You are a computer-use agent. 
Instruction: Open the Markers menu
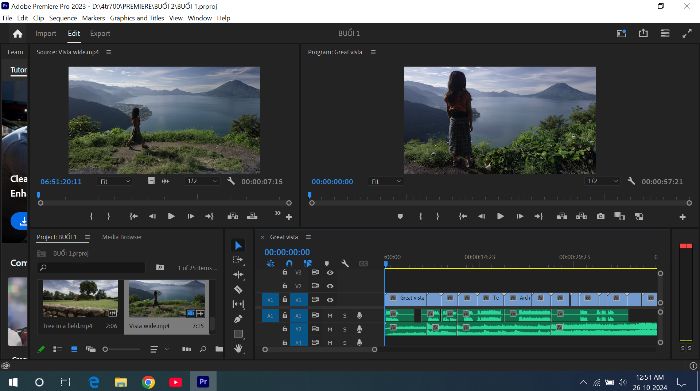click(x=94, y=18)
